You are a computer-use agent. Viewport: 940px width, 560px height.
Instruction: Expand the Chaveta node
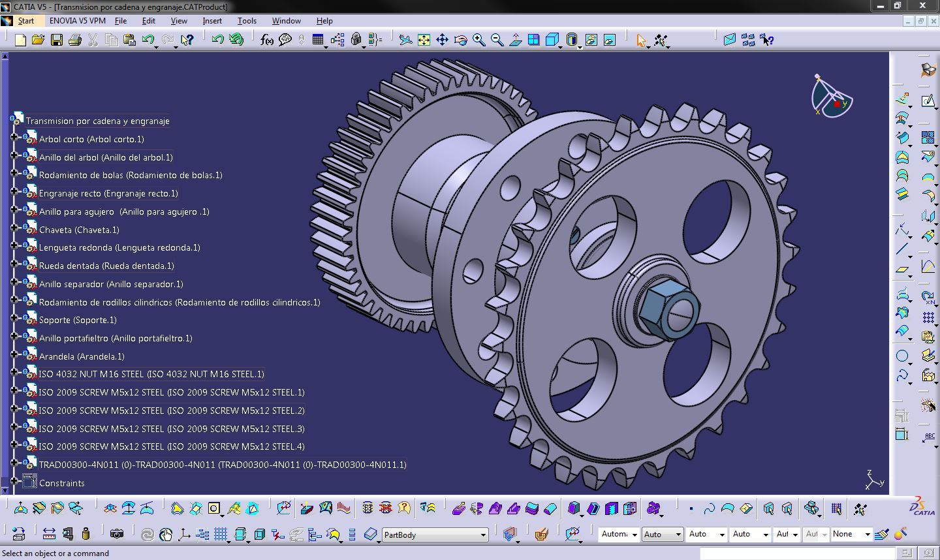14,228
